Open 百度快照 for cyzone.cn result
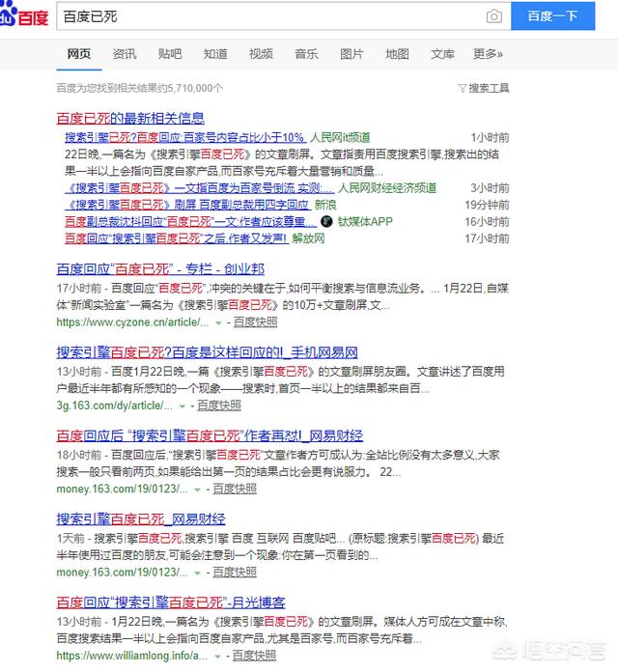Viewport: 618px width, 672px height. tap(256, 322)
